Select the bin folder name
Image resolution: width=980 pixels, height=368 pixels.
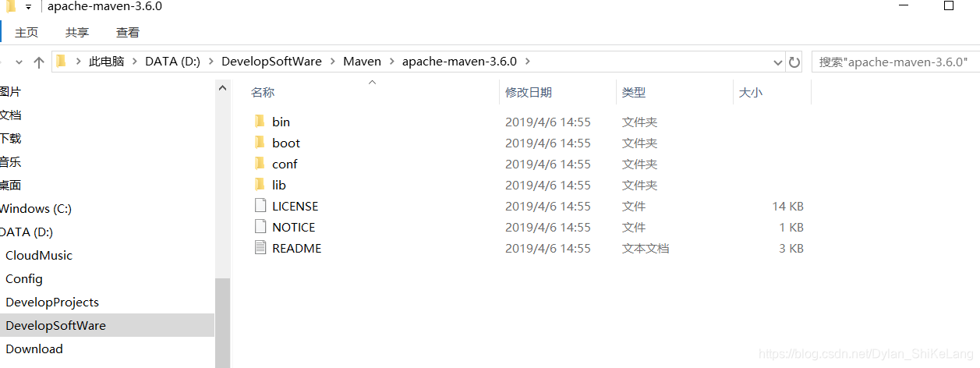pos(281,122)
